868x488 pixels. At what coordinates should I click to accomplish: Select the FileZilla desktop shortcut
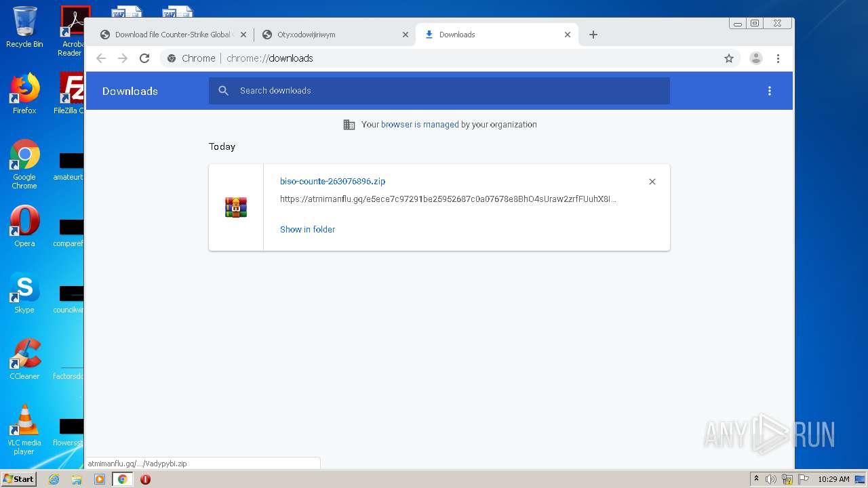69,94
